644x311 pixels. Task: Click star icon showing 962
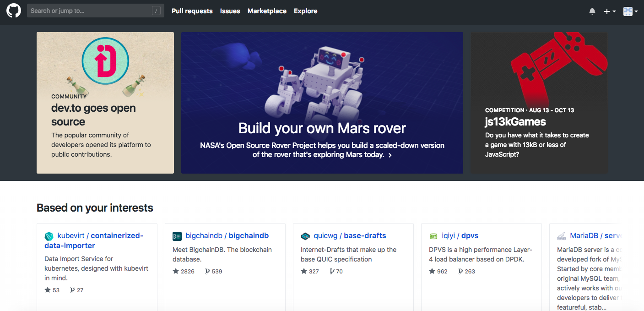432,271
